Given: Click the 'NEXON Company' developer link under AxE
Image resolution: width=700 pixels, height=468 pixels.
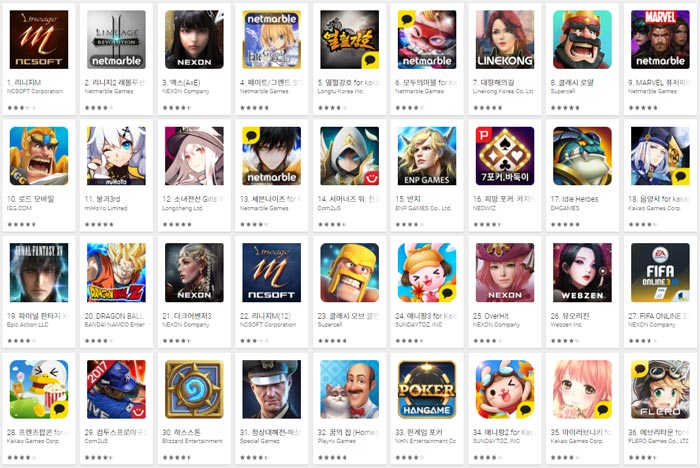Looking at the screenshot, I should coord(185,91).
